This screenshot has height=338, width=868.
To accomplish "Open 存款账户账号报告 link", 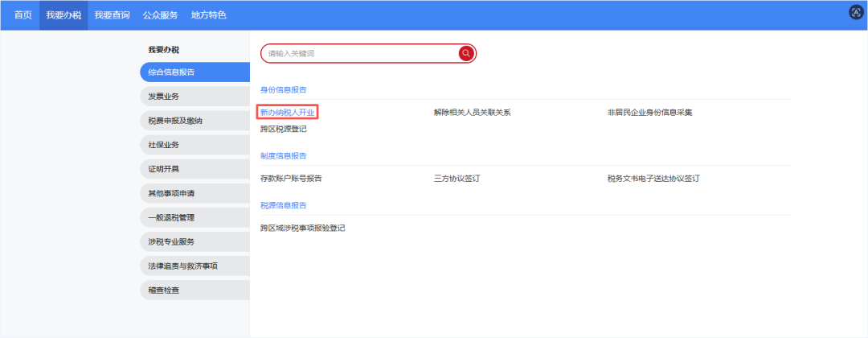I will pos(291,179).
